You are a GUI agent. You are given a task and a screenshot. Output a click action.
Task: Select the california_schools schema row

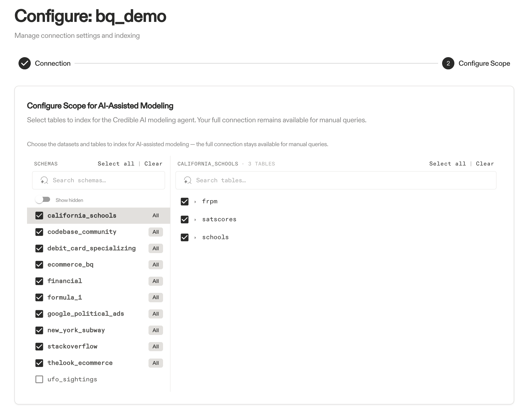[98, 216]
